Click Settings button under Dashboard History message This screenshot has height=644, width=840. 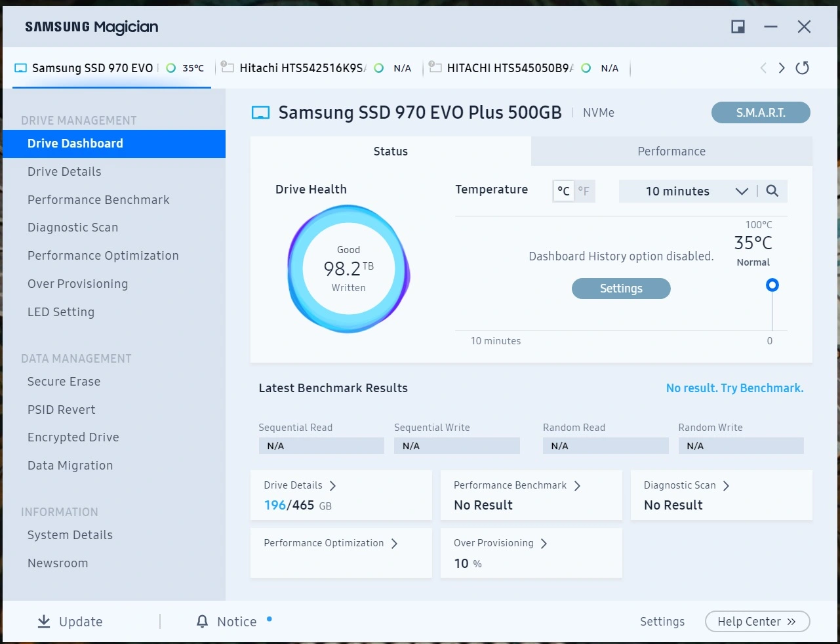[621, 289]
